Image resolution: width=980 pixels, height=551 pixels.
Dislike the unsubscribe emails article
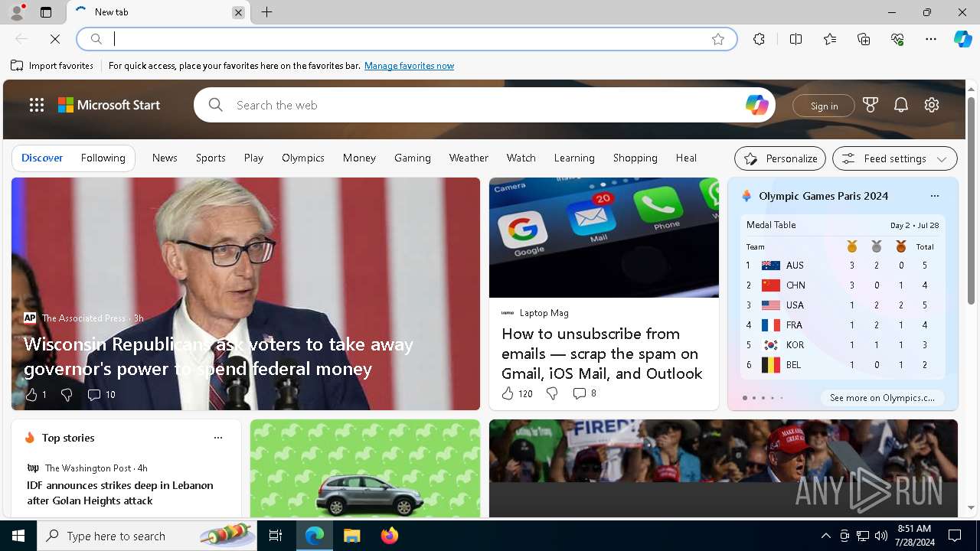tap(552, 393)
